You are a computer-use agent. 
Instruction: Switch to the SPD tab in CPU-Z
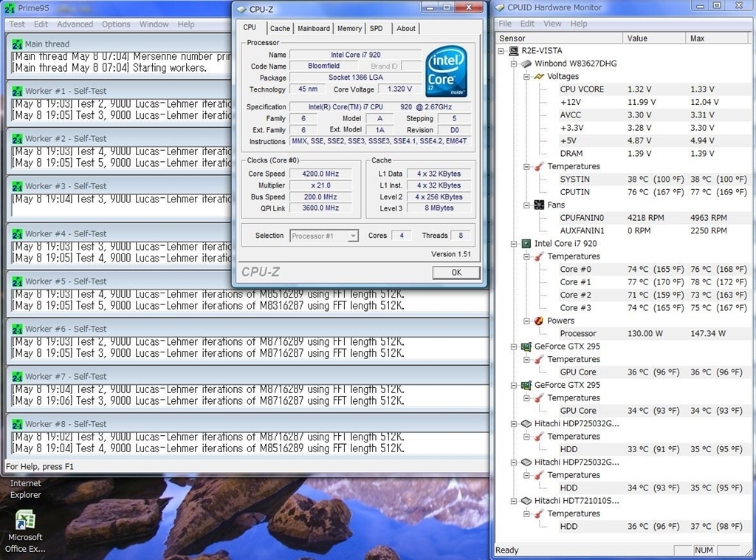coord(376,29)
